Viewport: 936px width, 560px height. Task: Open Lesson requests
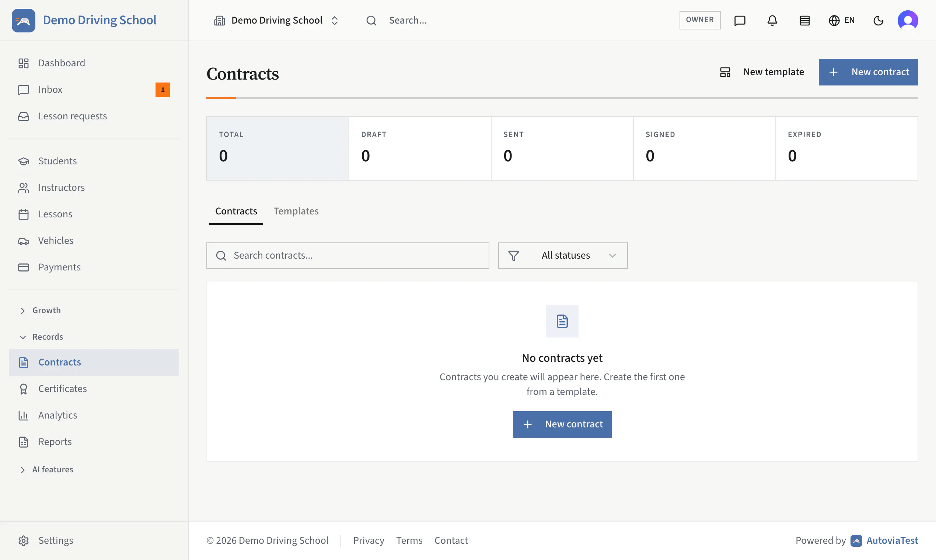point(94,116)
